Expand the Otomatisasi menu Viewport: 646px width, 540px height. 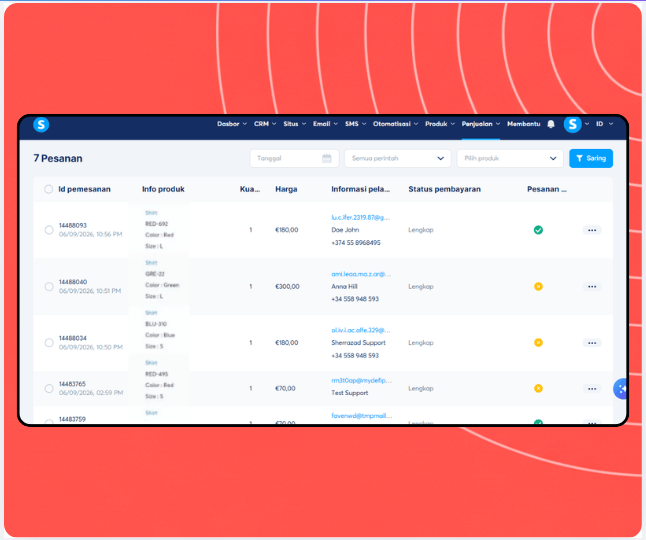(x=396, y=124)
